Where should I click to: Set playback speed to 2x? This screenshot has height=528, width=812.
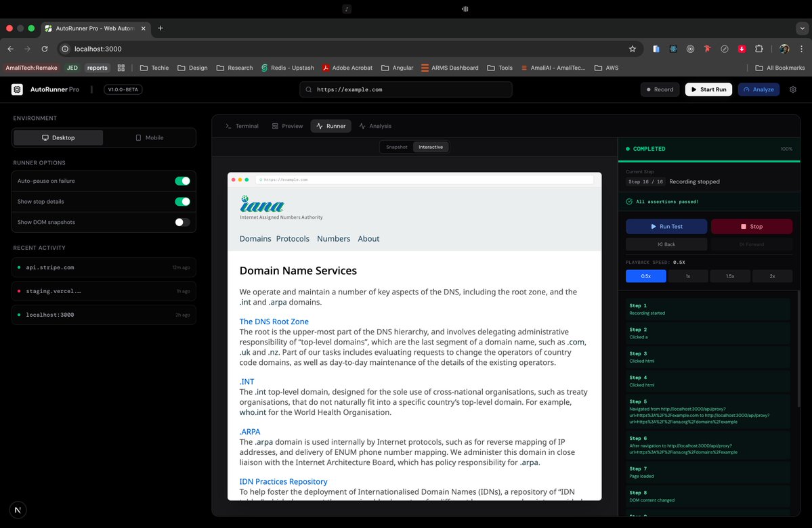click(772, 276)
